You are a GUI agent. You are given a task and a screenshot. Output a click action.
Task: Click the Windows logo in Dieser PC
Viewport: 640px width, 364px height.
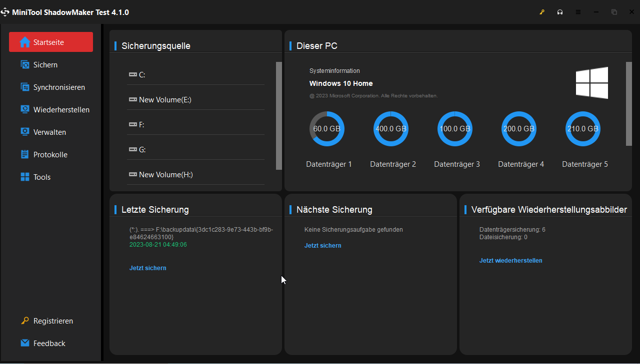(x=592, y=83)
